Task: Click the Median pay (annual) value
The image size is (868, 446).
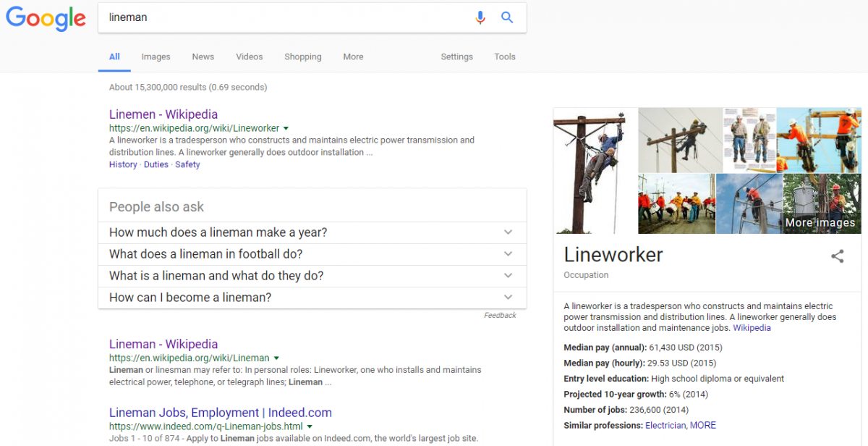Action: (685, 348)
